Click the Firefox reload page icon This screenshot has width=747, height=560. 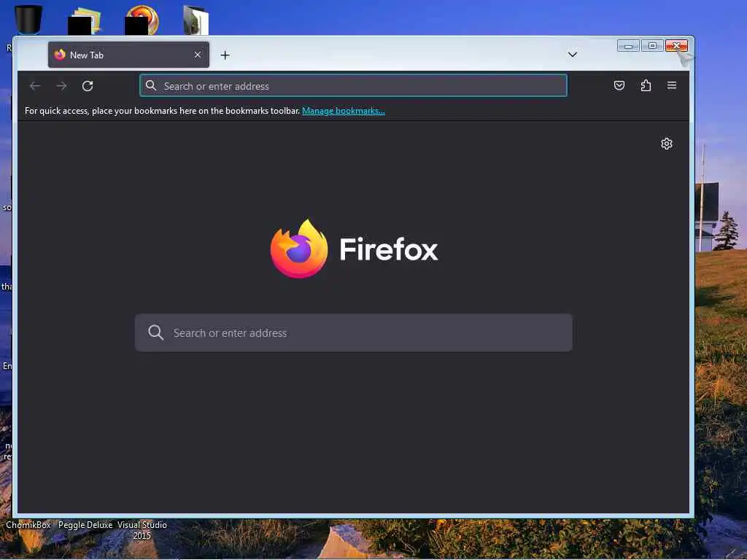88,86
